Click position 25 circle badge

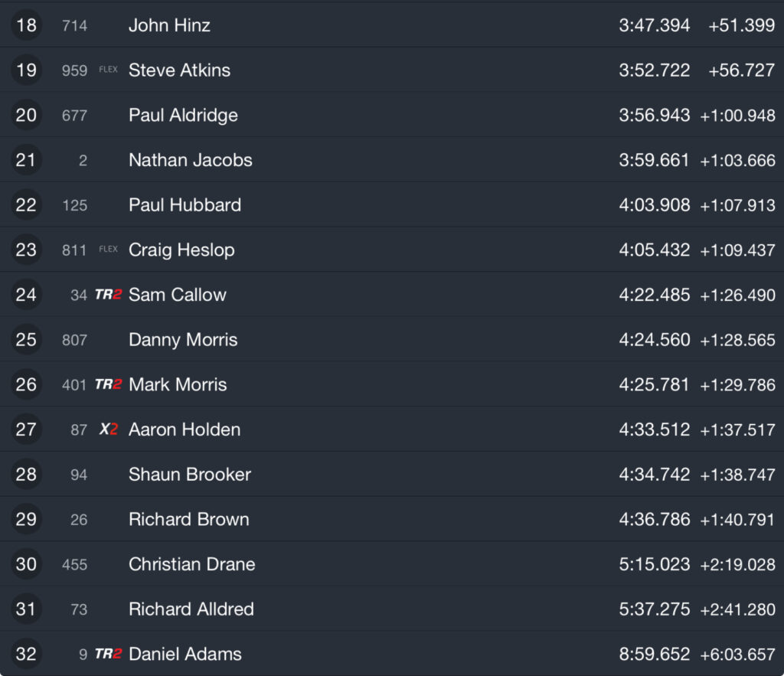pyautogui.click(x=26, y=339)
